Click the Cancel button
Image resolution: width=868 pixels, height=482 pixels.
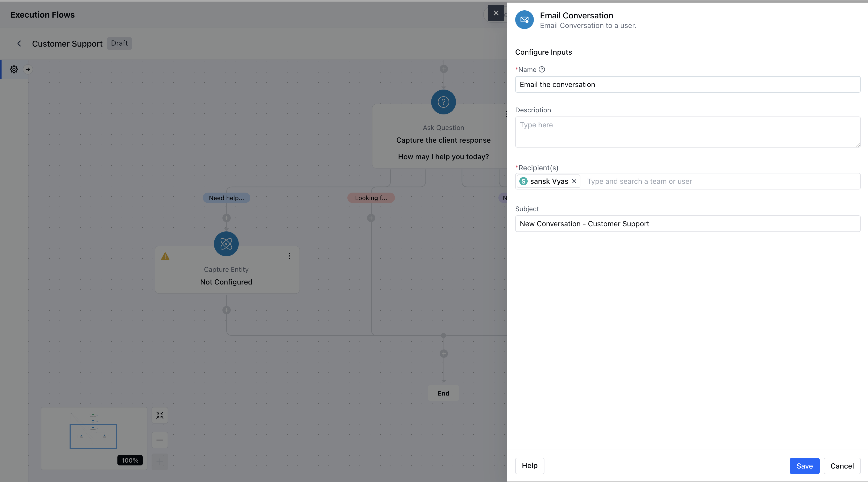point(842,466)
